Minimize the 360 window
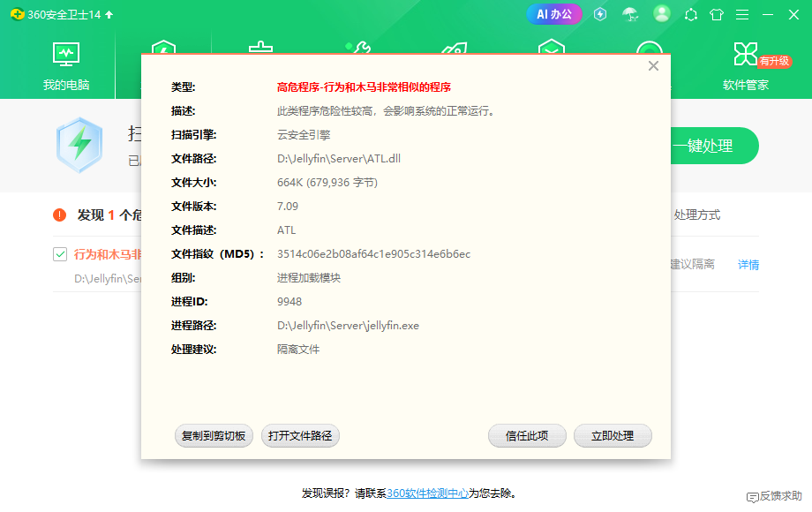This screenshot has width=812, height=512. pos(768,14)
